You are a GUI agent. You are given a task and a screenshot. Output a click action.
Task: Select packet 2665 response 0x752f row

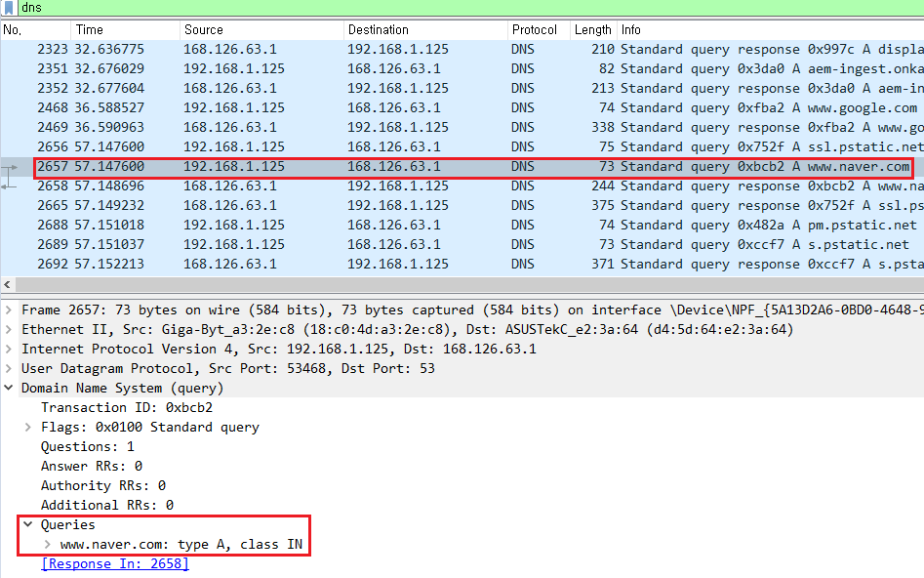(462, 206)
